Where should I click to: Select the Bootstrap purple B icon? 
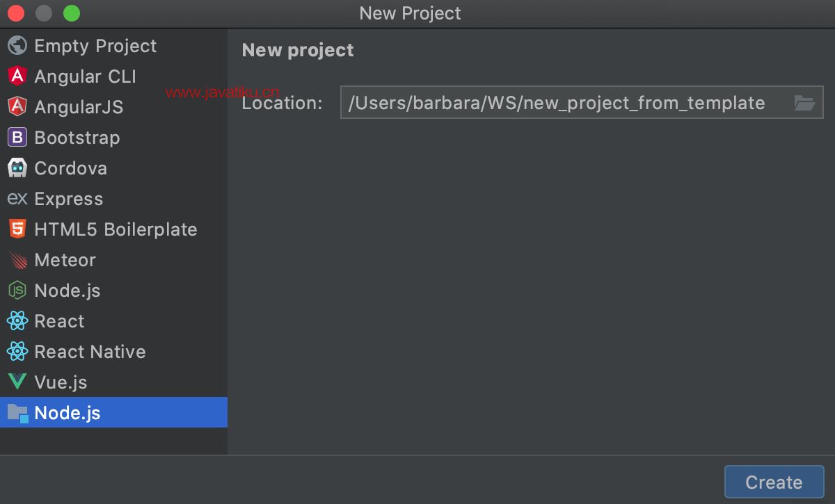pyautogui.click(x=17, y=138)
